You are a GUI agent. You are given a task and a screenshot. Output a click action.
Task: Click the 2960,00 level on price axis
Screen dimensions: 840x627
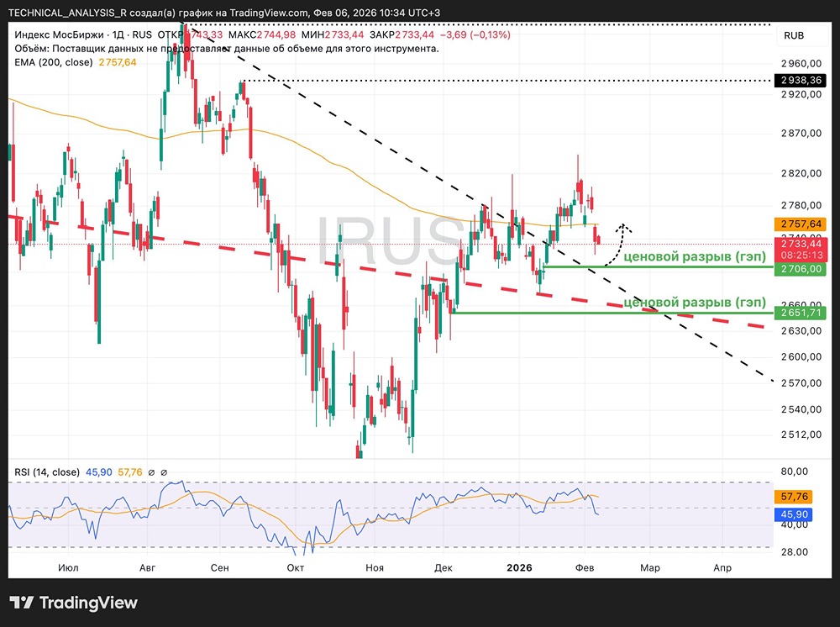(801, 63)
